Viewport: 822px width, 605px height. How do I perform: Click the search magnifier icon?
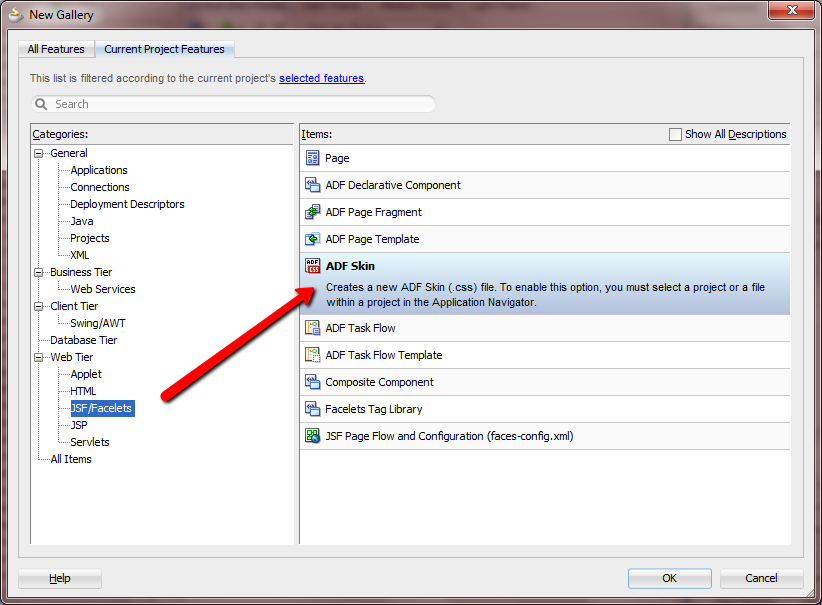(41, 104)
